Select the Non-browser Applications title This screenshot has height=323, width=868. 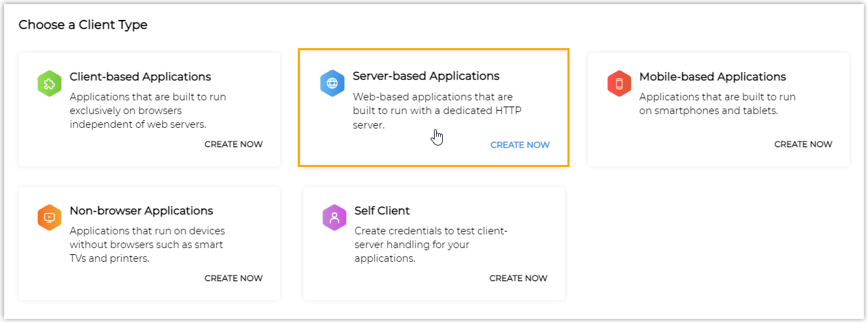[141, 211]
